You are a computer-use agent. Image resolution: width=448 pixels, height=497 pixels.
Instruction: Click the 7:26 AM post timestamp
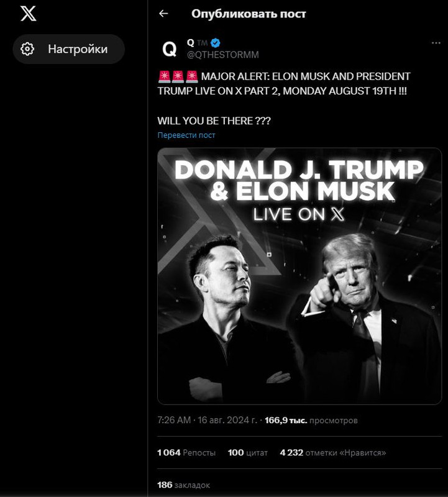(174, 420)
